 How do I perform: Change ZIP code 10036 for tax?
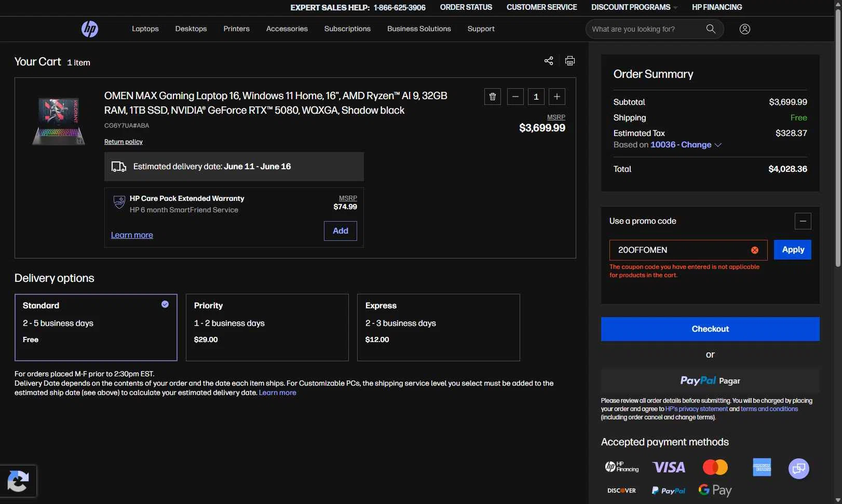[686, 145]
